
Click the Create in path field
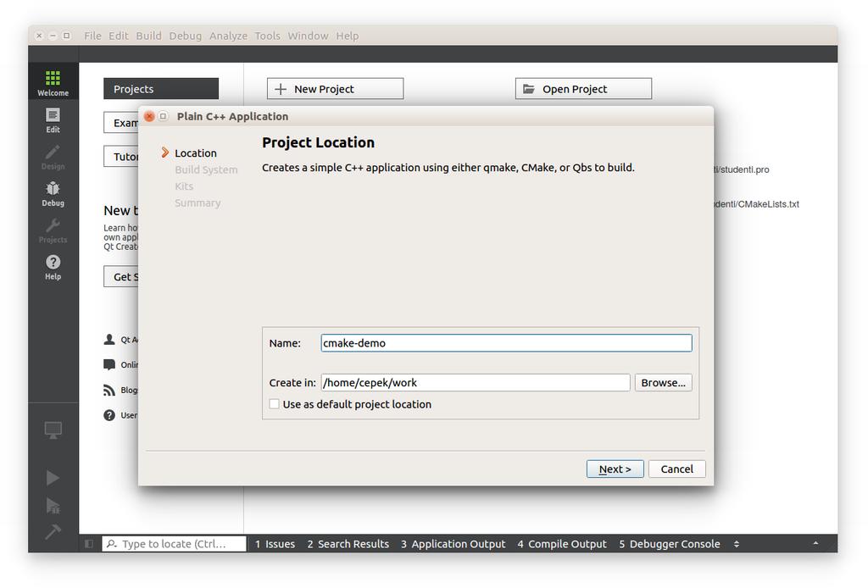click(475, 382)
